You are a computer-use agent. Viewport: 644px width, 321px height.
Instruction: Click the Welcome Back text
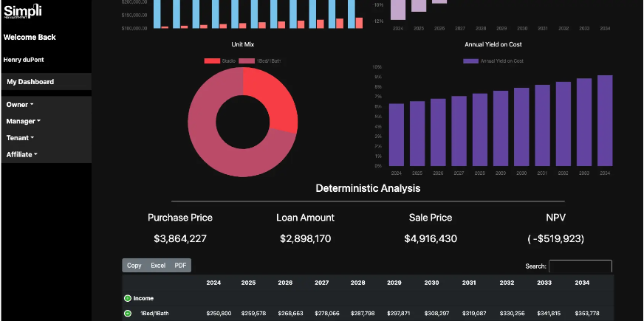coord(30,38)
